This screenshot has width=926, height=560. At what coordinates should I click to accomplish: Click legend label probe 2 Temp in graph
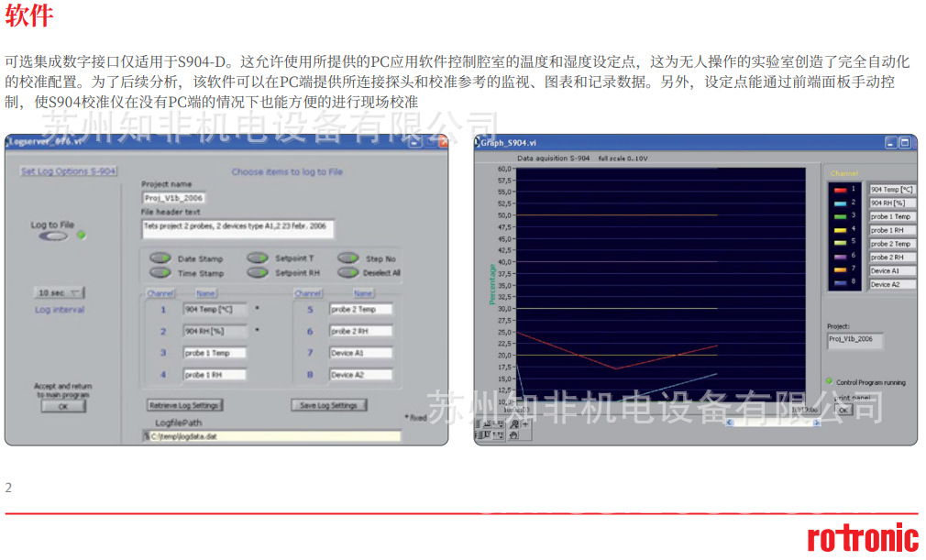pos(892,244)
